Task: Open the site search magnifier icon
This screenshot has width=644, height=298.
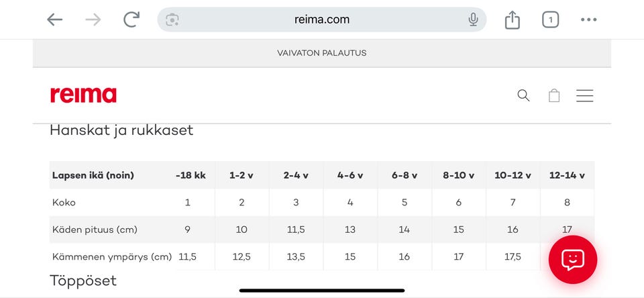Action: click(523, 95)
